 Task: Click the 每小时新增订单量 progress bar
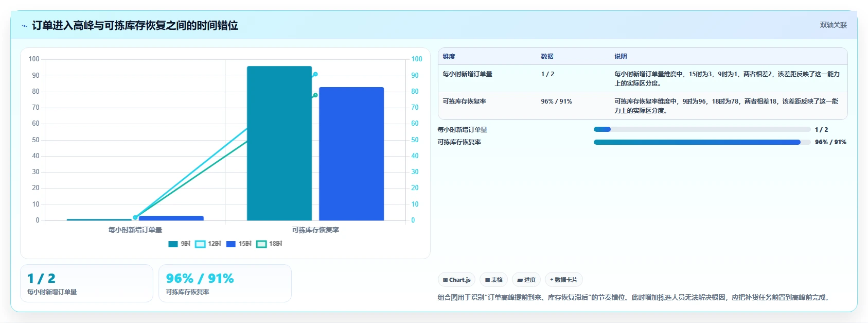click(702, 129)
